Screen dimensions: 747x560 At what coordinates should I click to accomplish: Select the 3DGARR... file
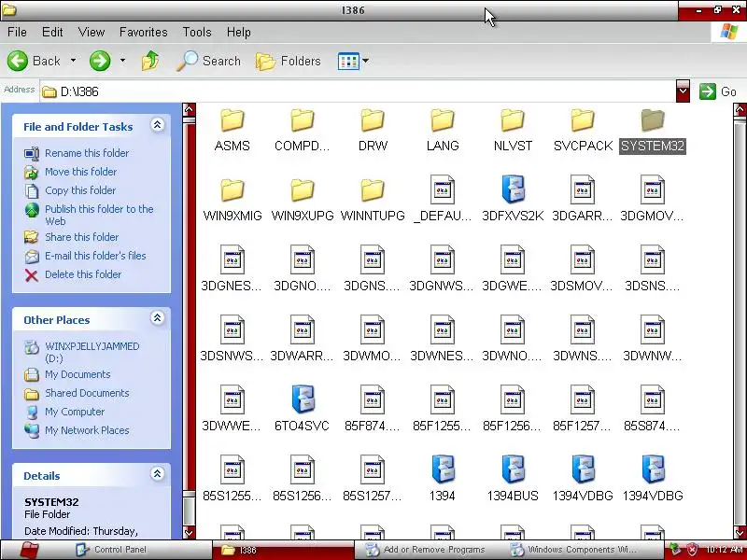(x=583, y=200)
